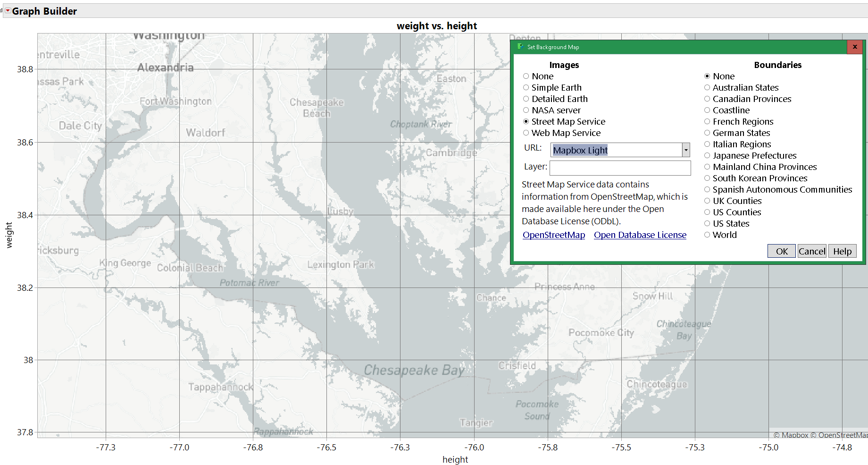Choose South Korean Provinces boundary
The height and width of the screenshot is (465, 868).
tap(707, 178)
